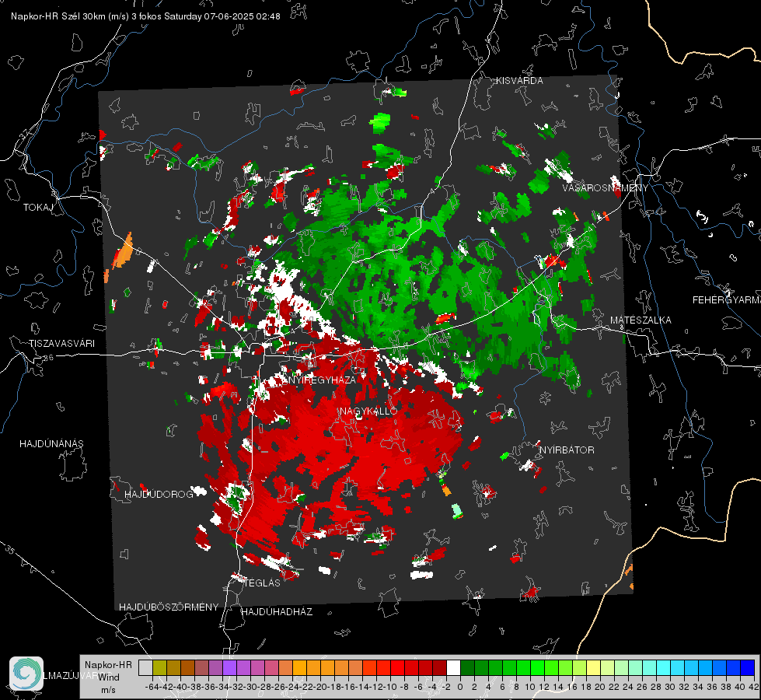Click the NAGYKÁLLÓ city label
The image size is (761, 700).
pyautogui.click(x=368, y=411)
